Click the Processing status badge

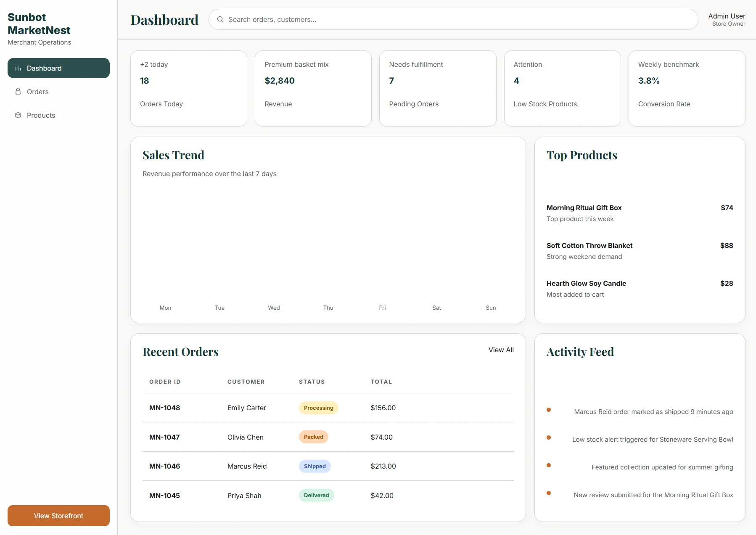coord(319,408)
